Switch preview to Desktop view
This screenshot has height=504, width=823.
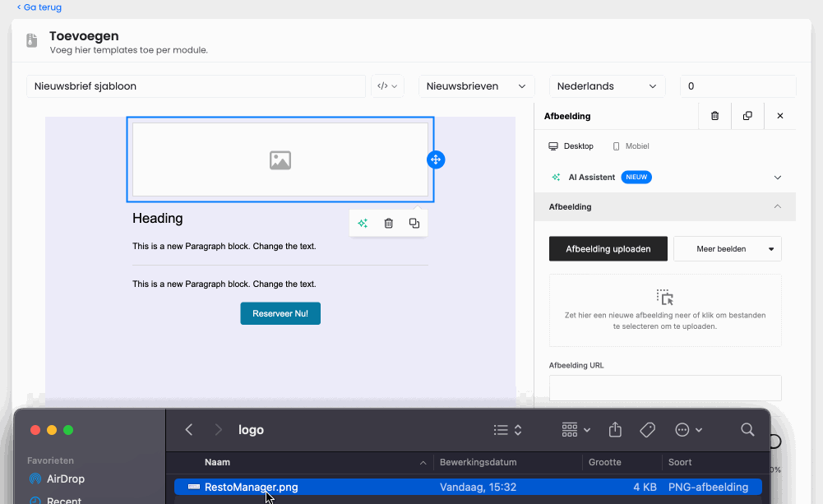pyautogui.click(x=571, y=146)
